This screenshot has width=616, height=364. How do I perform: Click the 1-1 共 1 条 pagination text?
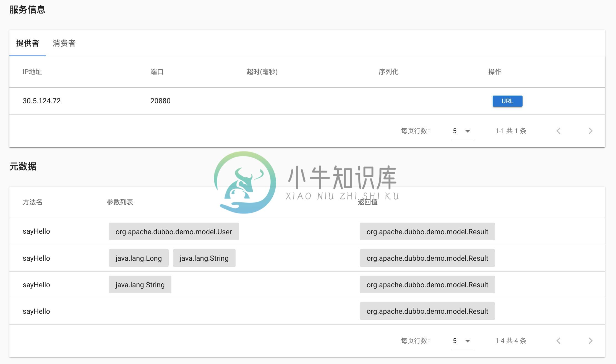pos(511,131)
